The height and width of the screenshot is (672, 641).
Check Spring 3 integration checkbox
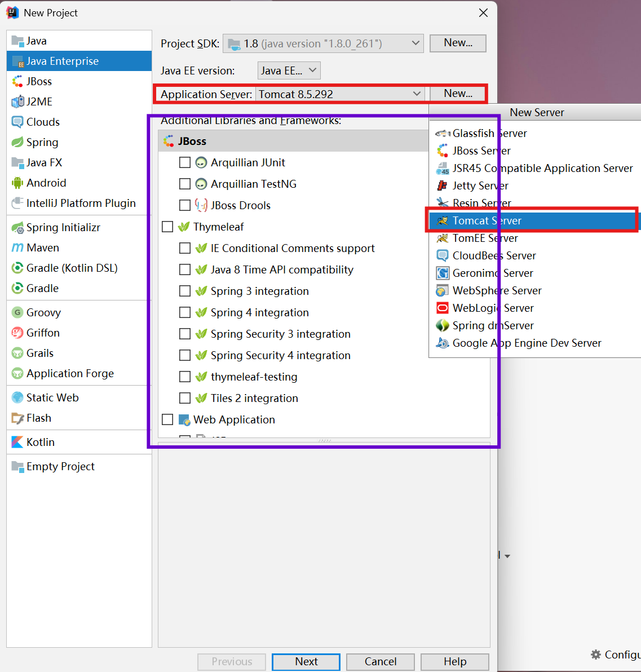click(185, 291)
